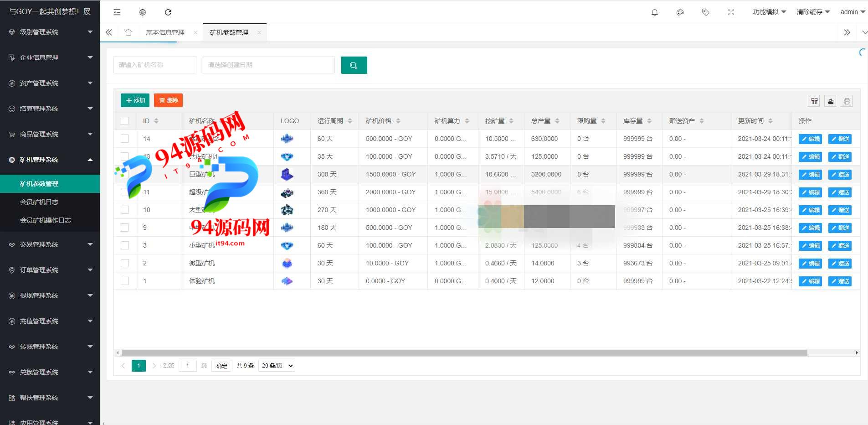Close the 矿机参数管理 tab

point(259,32)
